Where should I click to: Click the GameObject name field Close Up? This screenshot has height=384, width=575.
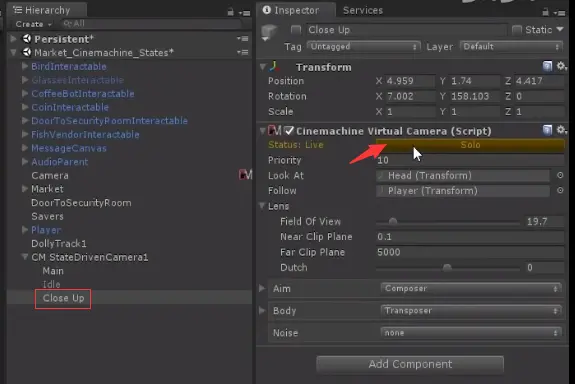click(x=407, y=30)
